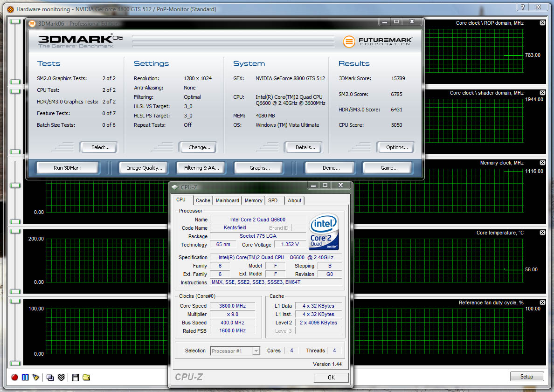The image size is (554, 392).
Task: Click the Hardware monitoring title bar app icon
Action: (x=11, y=9)
